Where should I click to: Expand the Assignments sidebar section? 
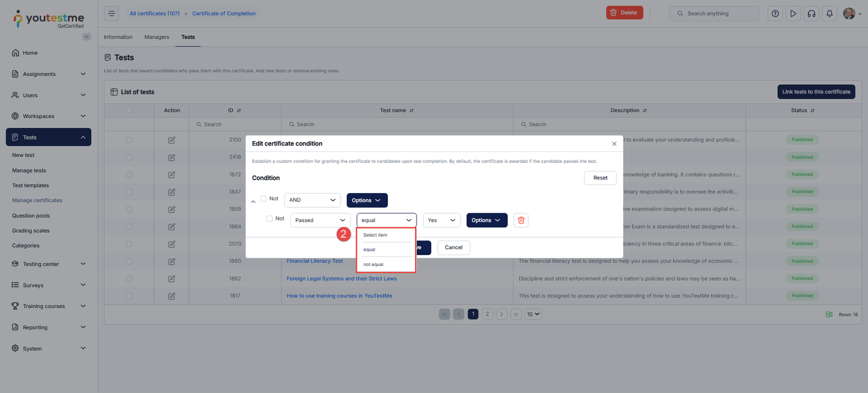pyautogui.click(x=49, y=74)
